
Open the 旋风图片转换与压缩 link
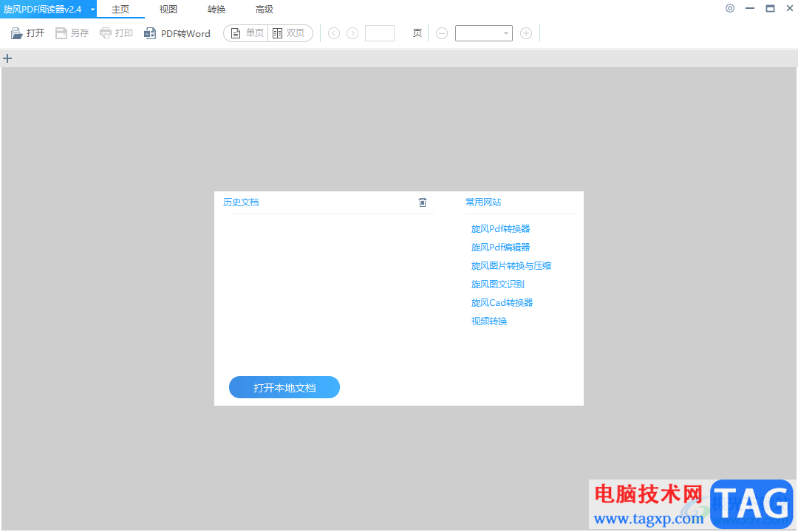[x=511, y=266]
